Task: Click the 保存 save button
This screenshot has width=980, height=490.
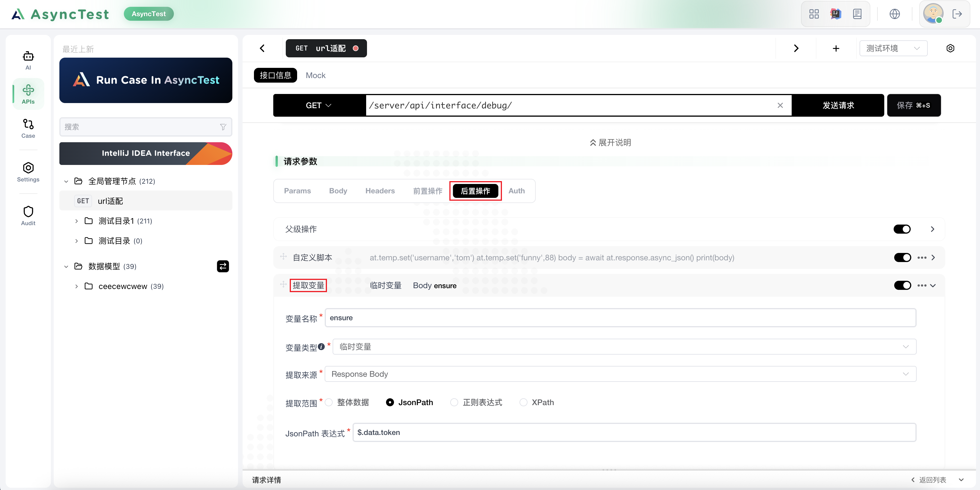Action: click(913, 105)
